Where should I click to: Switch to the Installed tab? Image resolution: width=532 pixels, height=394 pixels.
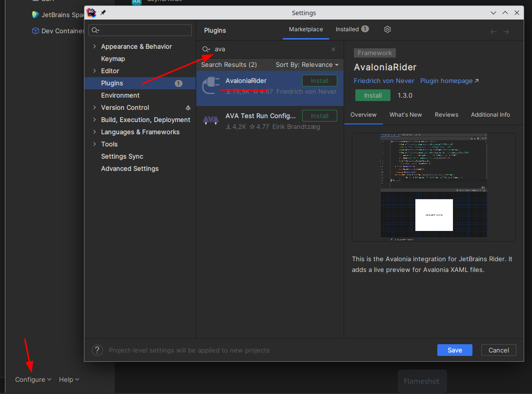pyautogui.click(x=351, y=29)
